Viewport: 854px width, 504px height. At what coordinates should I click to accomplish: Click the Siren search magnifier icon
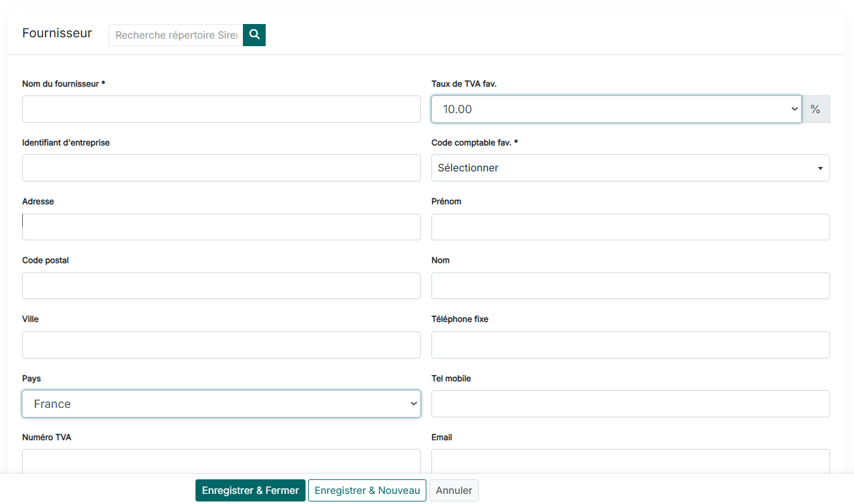[x=254, y=35]
